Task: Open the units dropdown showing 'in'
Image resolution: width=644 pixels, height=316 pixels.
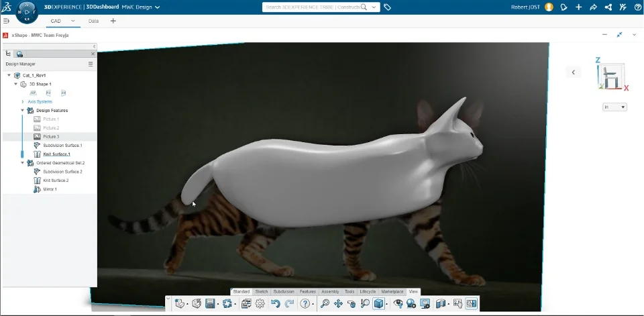Action: [x=614, y=107]
